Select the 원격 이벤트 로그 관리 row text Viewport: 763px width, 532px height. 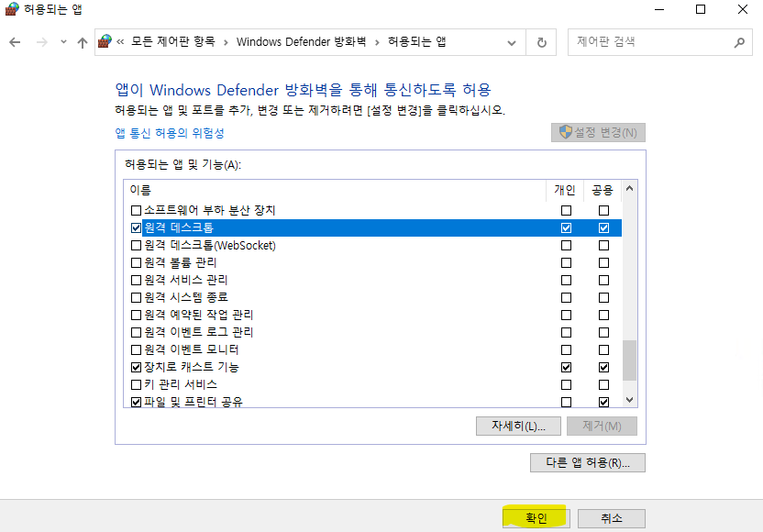(198, 332)
